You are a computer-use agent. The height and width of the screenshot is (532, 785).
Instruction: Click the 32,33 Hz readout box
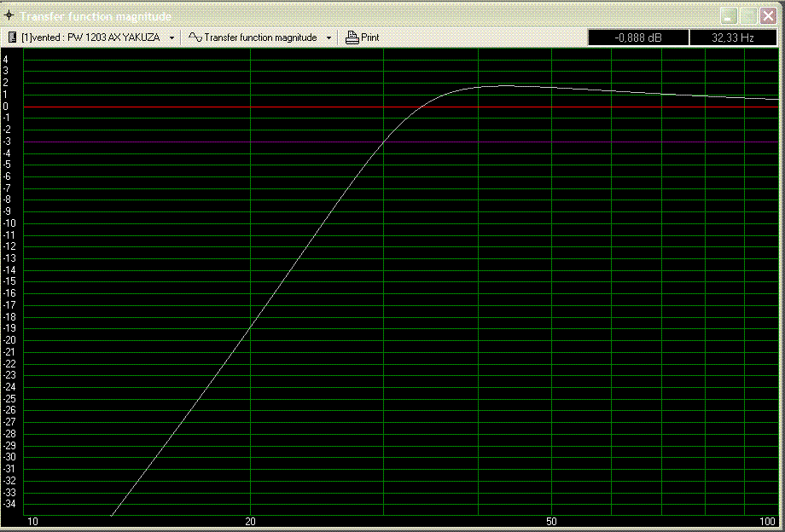[732, 38]
